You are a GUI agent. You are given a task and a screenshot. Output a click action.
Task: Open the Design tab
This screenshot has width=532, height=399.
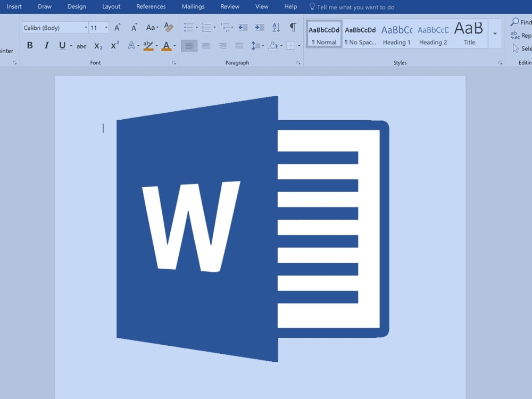click(77, 7)
